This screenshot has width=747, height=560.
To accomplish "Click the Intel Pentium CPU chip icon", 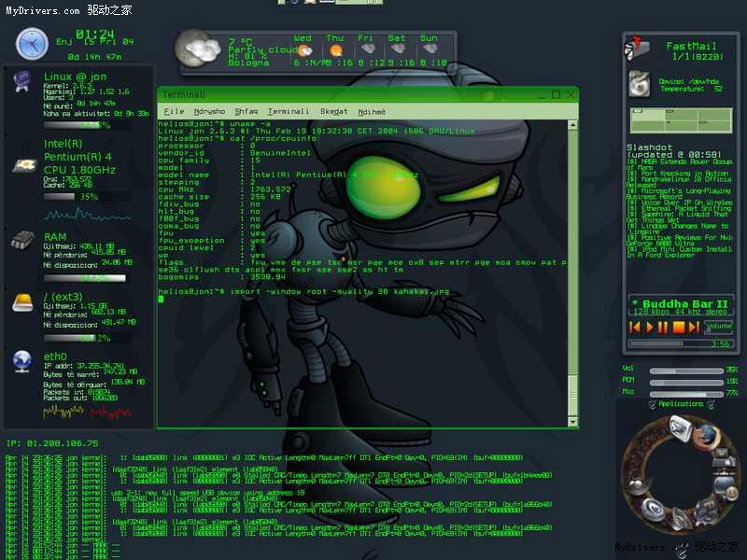I will [x=24, y=165].
